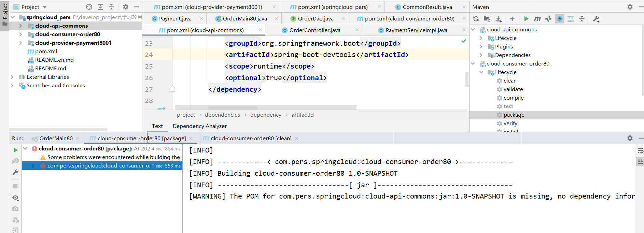The width and height of the screenshot is (644, 233).
Task: Expand Scratches and Consoles node
Action: click(12, 85)
